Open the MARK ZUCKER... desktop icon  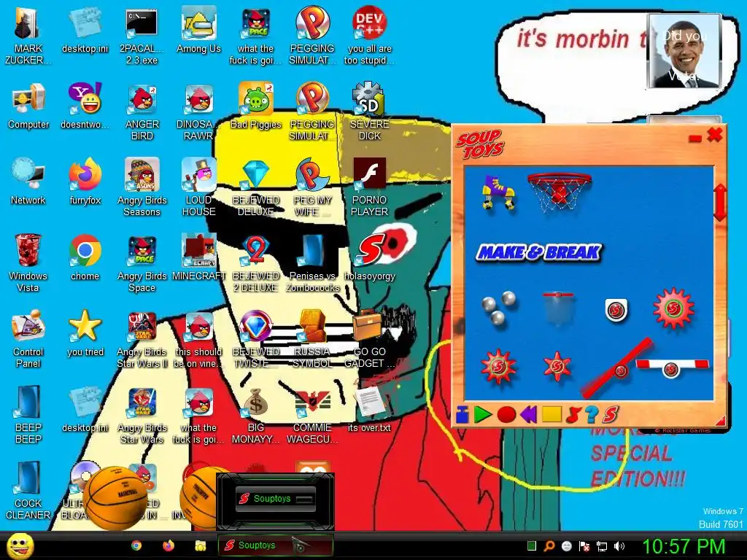tap(28, 36)
